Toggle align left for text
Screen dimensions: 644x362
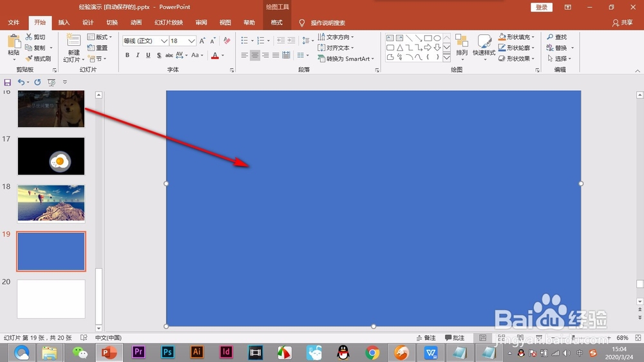click(x=244, y=55)
